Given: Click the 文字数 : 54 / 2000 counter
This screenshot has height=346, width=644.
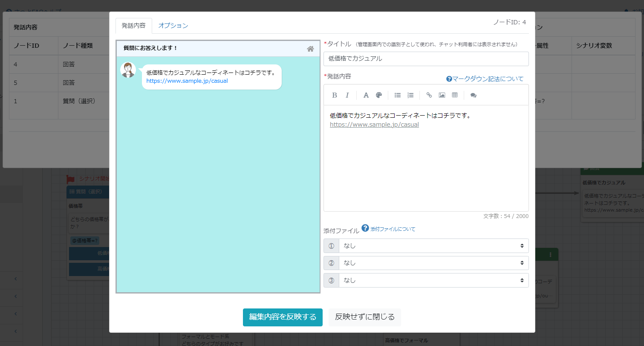Looking at the screenshot, I should click(506, 216).
